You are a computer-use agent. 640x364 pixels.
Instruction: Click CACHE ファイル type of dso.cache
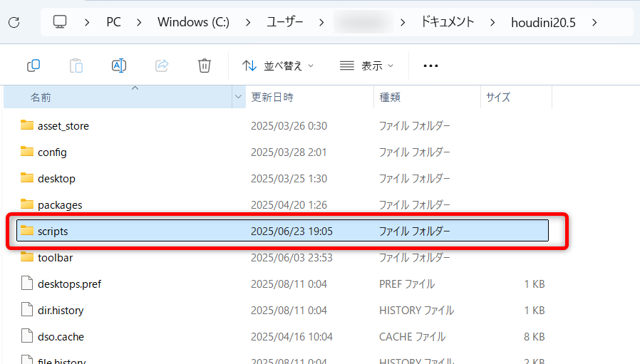pos(412,337)
